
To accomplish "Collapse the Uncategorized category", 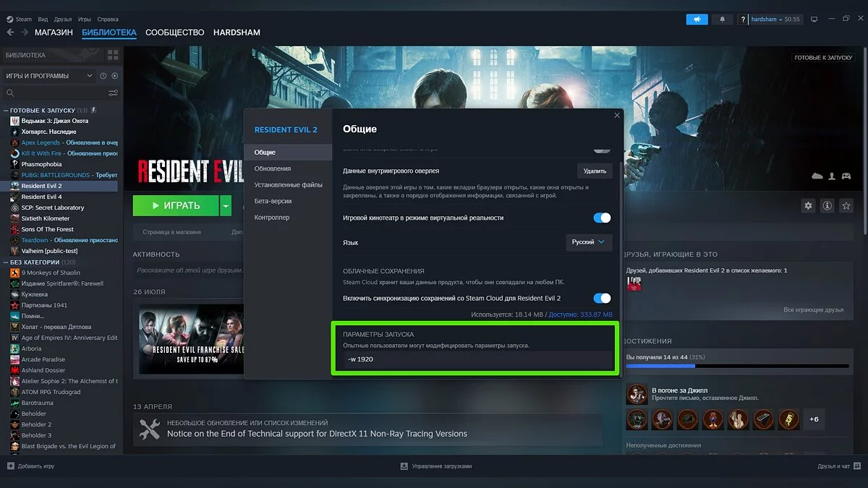I will tap(7, 262).
